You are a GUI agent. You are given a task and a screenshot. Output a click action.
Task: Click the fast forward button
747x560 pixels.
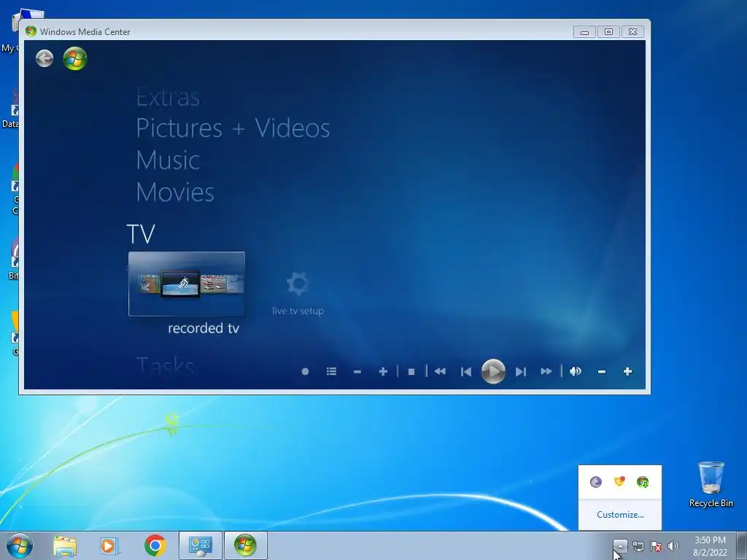(x=546, y=371)
